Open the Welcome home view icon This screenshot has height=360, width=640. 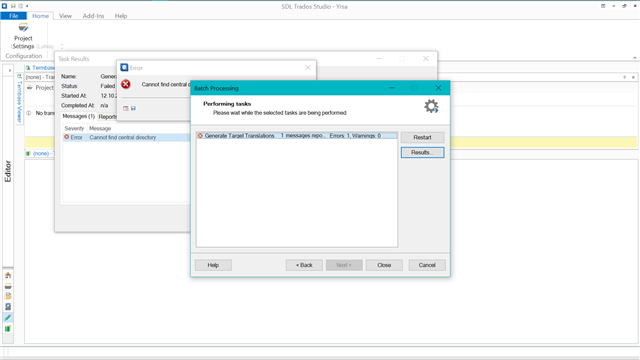tap(8, 275)
